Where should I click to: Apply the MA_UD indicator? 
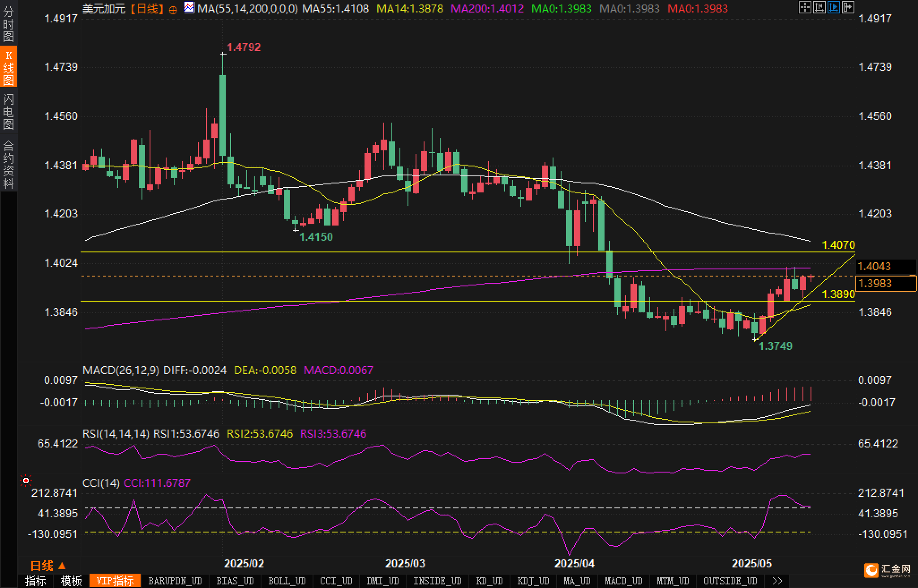[577, 581]
